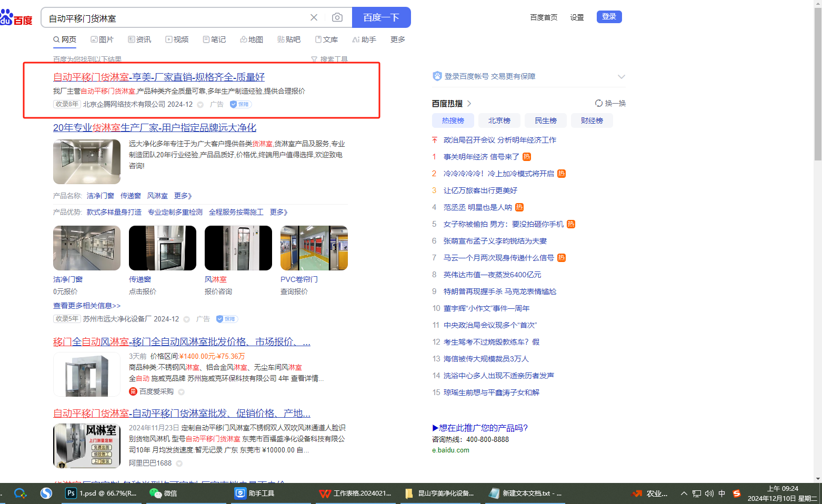Screen dimensions: 822x504
Task: Open the result 20年专业货淋室生产厂家
Action: click(155, 127)
